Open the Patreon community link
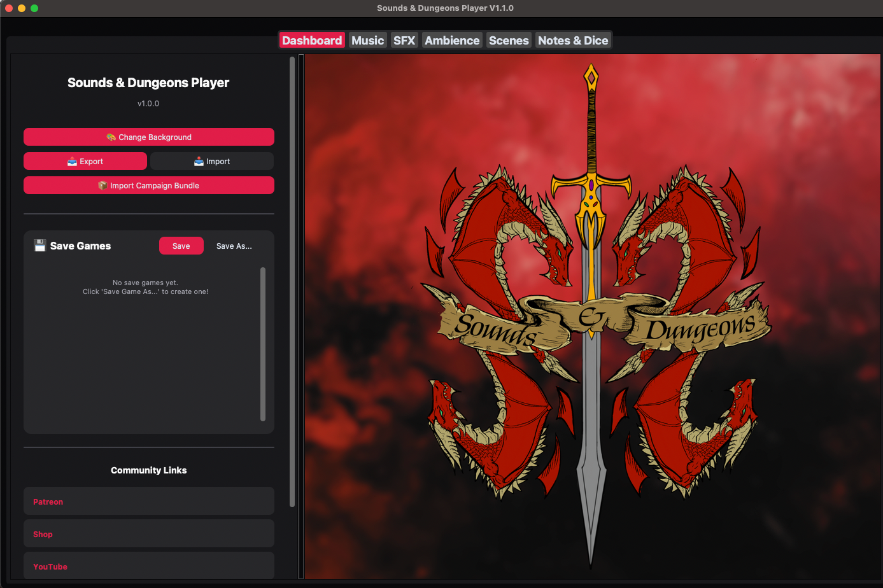883x588 pixels. coord(149,501)
